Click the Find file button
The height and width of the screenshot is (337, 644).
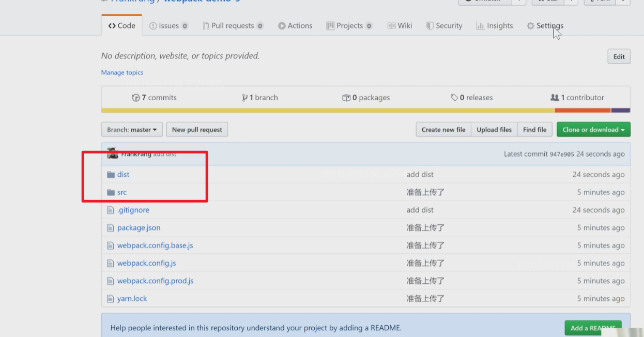point(534,130)
